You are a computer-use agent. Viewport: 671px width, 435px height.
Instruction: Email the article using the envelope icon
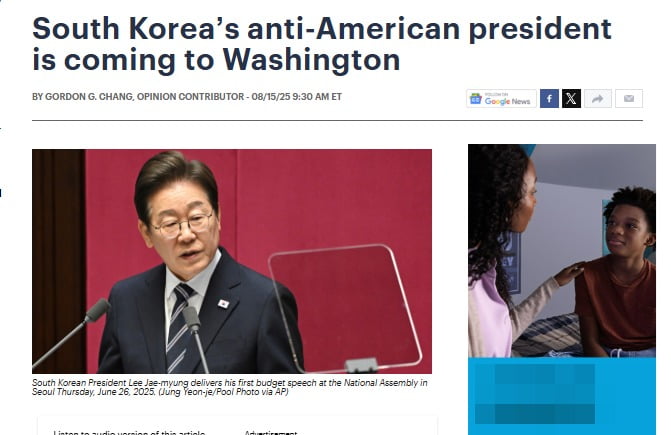point(629,99)
